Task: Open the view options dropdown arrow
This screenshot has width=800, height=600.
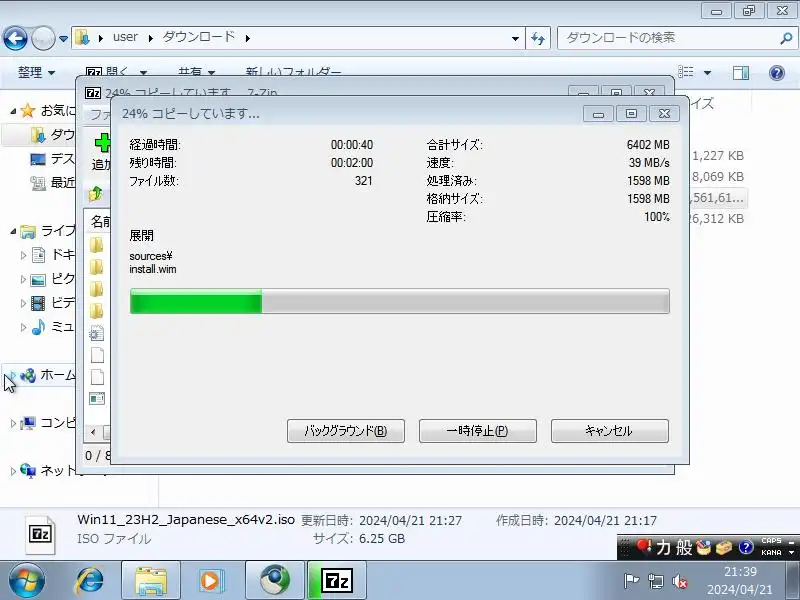Action: coord(708,72)
